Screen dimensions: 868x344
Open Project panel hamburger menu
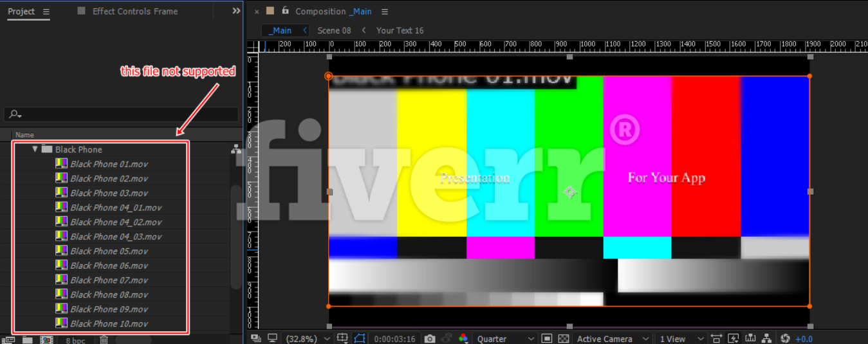coord(46,12)
